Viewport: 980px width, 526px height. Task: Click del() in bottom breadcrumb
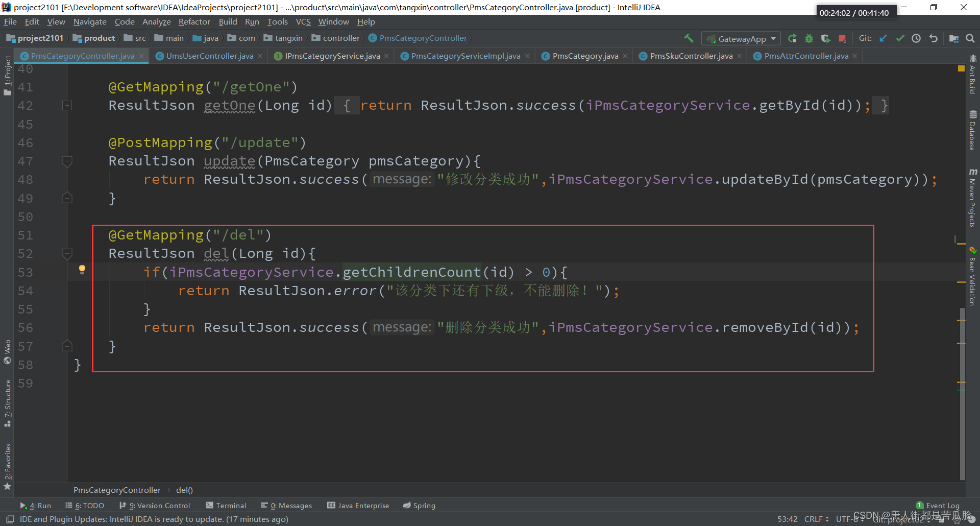[184, 490]
